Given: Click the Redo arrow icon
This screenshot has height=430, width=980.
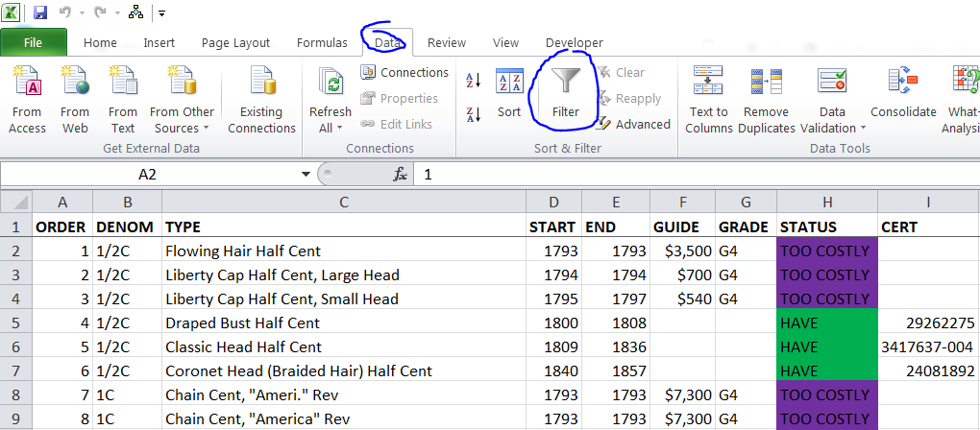Looking at the screenshot, I should tap(101, 12).
